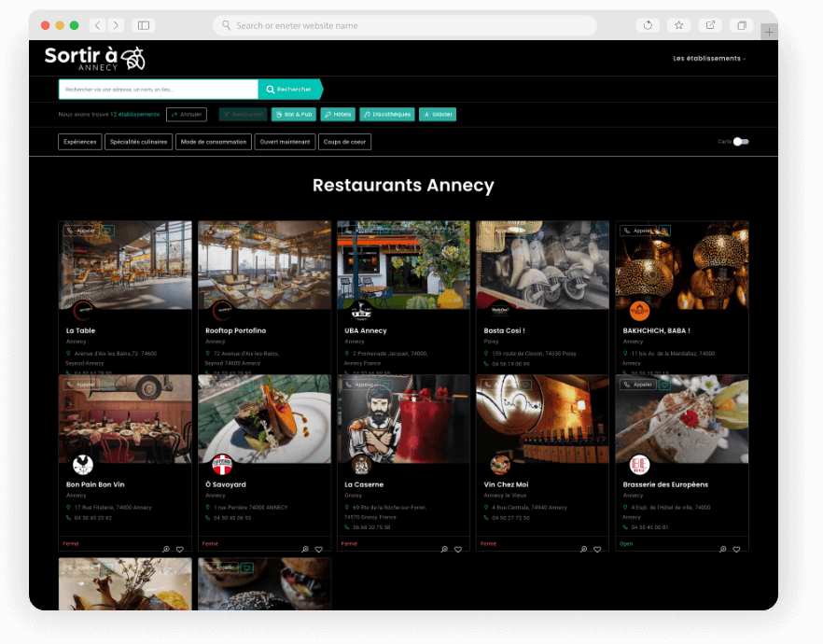This screenshot has width=823, height=644.
Task: Click Basta Cosi ! phone number 04 56 19 00 99
Action: click(510, 364)
